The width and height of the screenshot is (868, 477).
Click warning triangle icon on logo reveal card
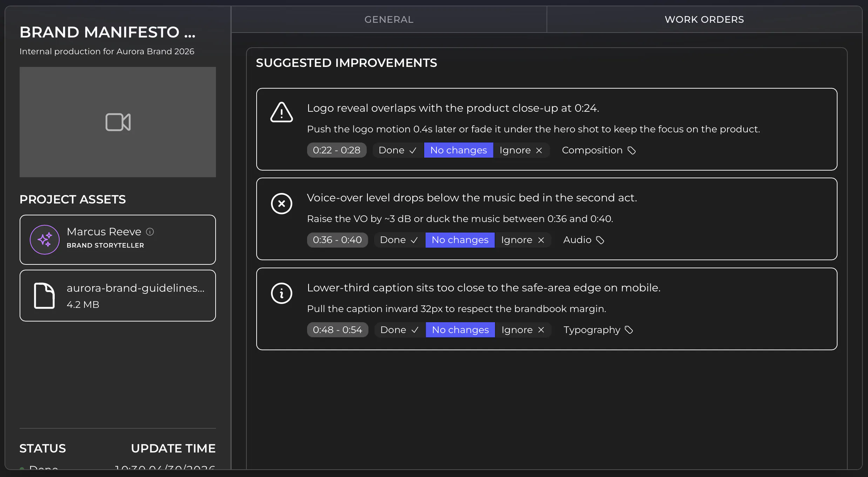point(282,112)
